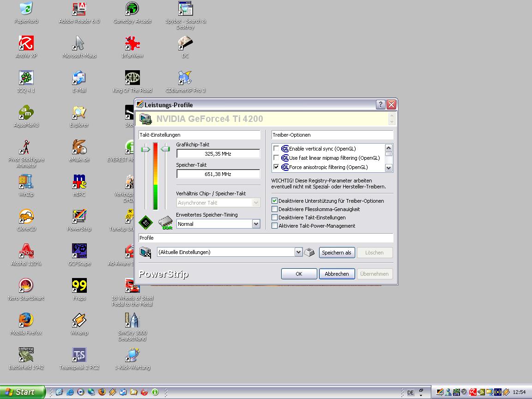532x399 pixels.
Task: Click Internet Explorer quick launch icon
Action: [x=70, y=392]
